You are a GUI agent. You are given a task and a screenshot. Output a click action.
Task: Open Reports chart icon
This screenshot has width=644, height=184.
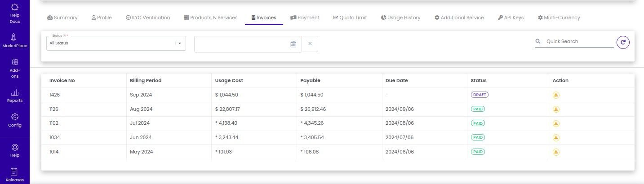click(x=15, y=92)
